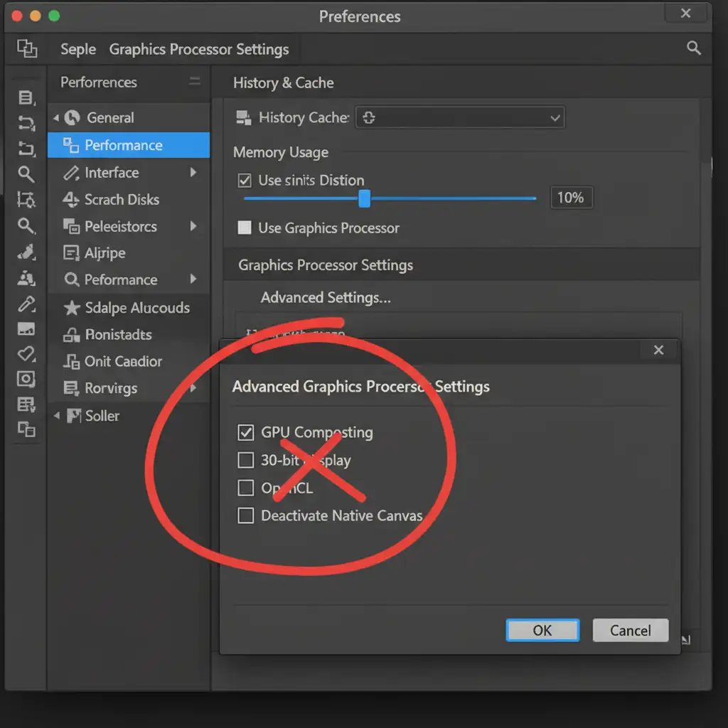Click the search magnifier icon in header
This screenshot has height=728, width=728.
[x=694, y=48]
